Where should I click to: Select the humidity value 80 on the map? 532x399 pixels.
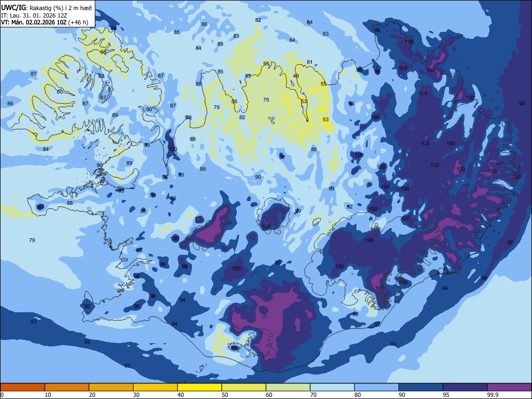coord(60,92)
